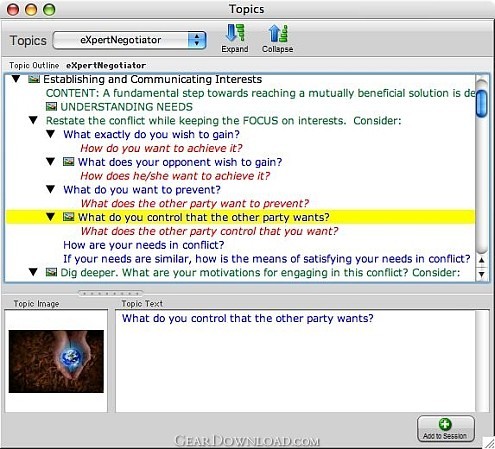Screen dimensions: 495x449
Task: Select What does your opponent wish to gain?
Action: [x=180, y=162]
